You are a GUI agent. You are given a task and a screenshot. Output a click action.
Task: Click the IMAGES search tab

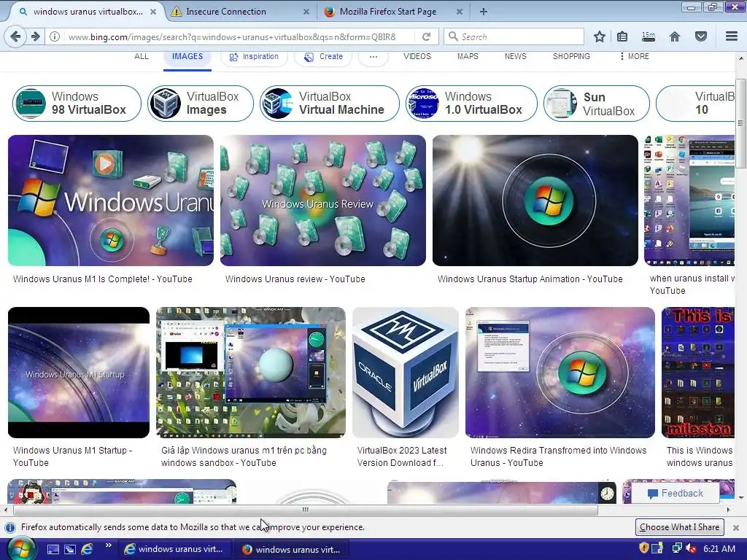coord(187,56)
